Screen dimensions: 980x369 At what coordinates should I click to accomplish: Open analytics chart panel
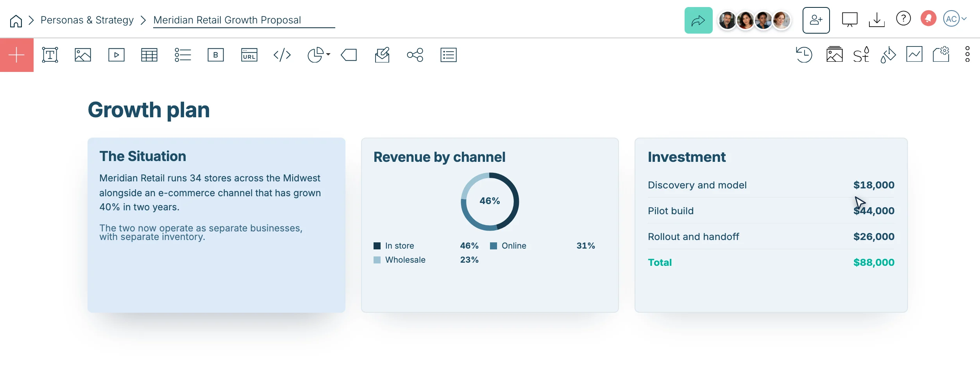pos(914,54)
